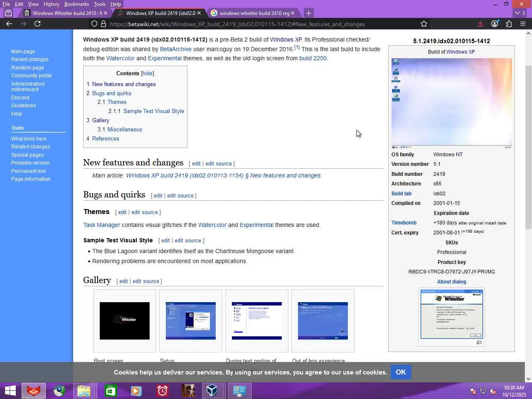Click the enlarge icon under the About dialog thumbnail
532x399 pixels.
(479, 342)
